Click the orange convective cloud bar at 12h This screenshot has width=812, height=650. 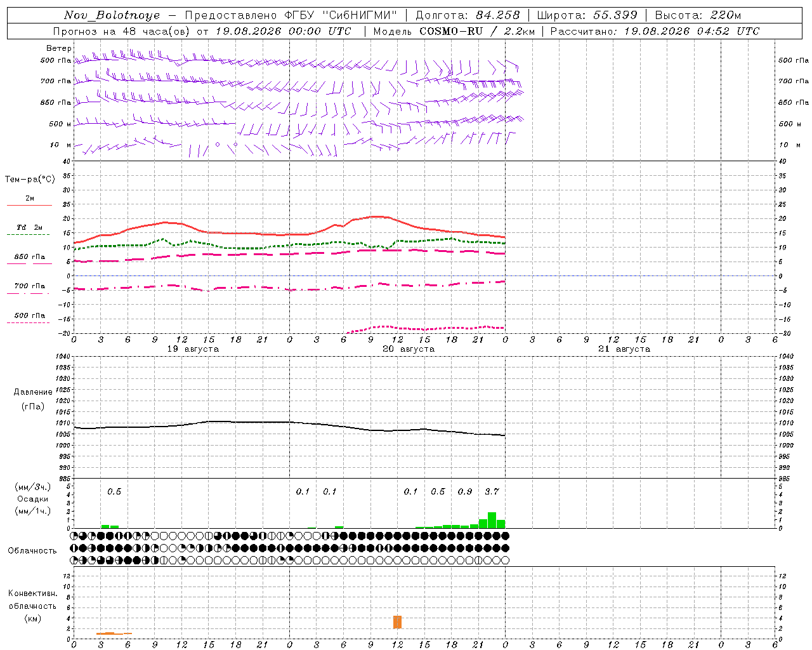pyautogui.click(x=398, y=622)
